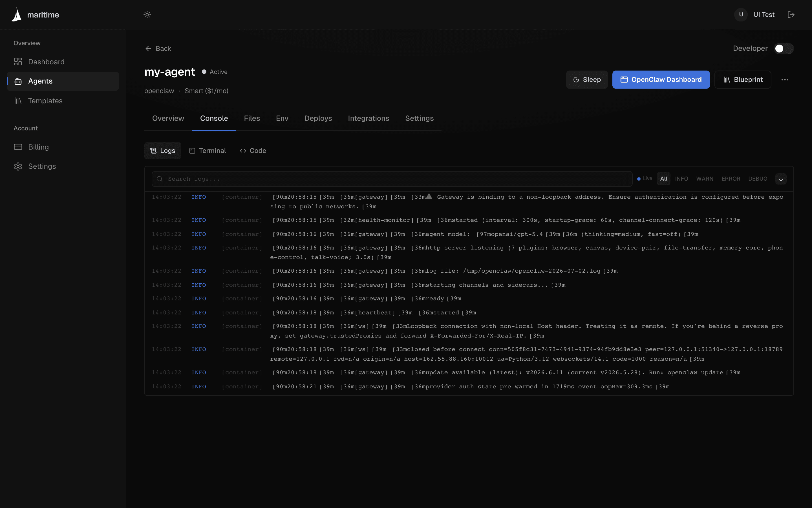The width and height of the screenshot is (812, 508).
Task: Toggle the light/dark theme sun icon
Action: click(147, 14)
